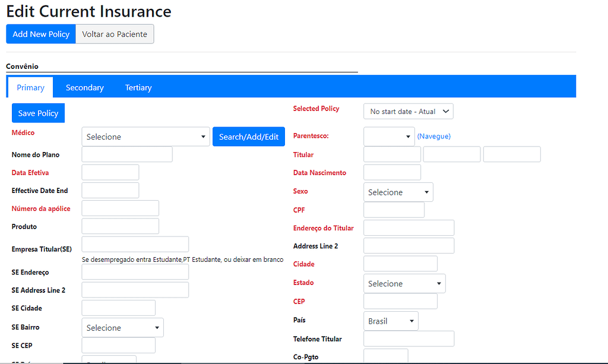Click Voltar ao Paciente
The height and width of the screenshot is (364, 608).
(x=114, y=34)
